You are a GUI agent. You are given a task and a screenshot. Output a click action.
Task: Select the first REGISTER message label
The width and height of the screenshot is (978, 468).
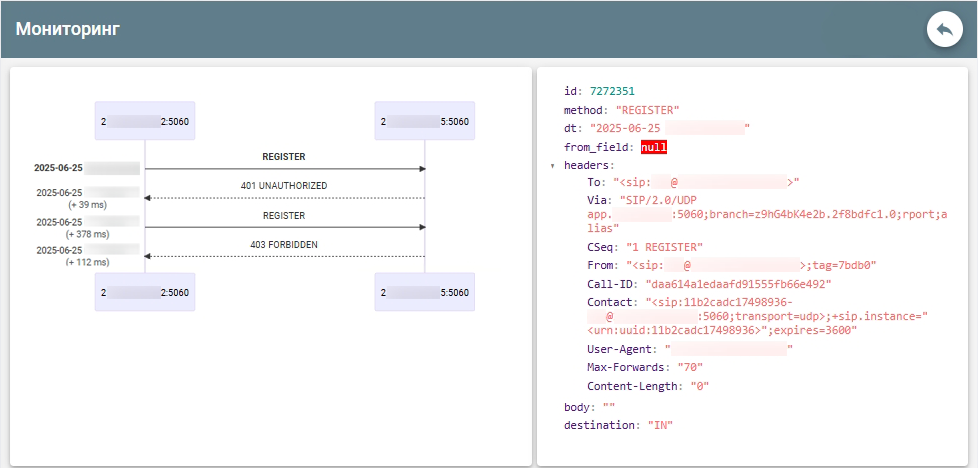[x=284, y=157]
